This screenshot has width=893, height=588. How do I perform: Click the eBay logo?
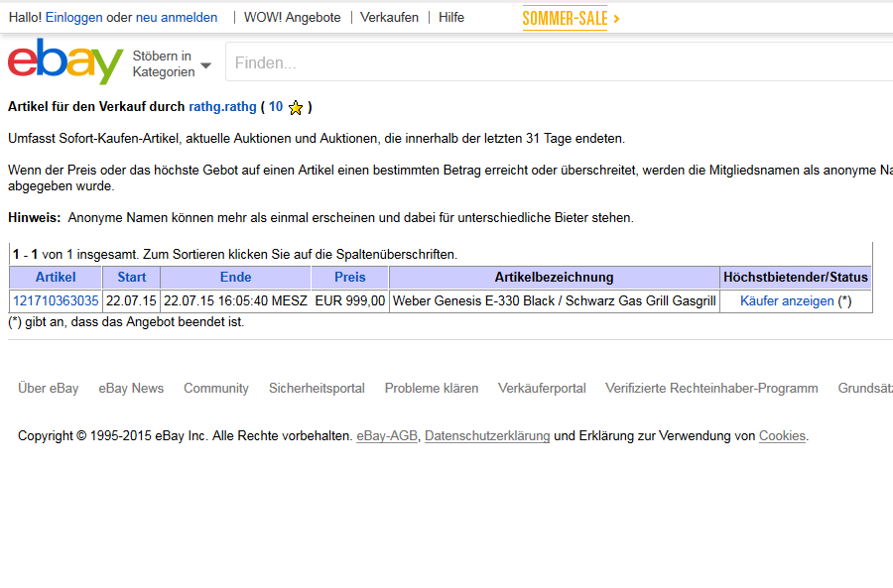click(65, 61)
